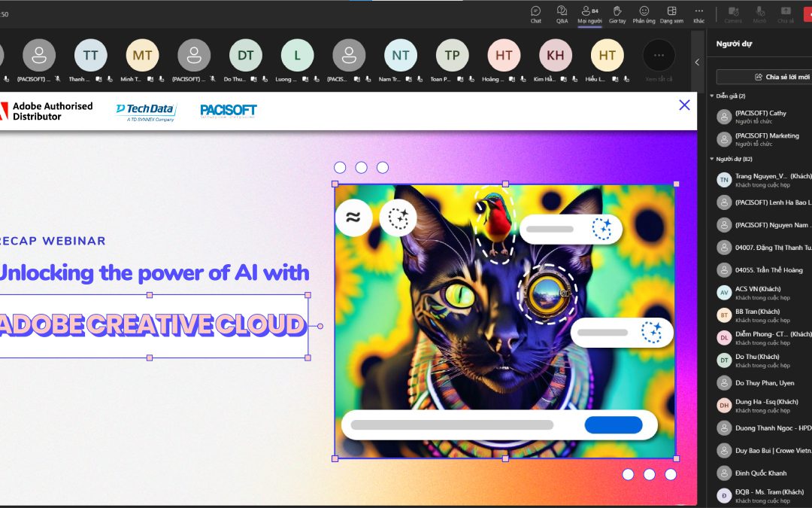Toggle the Mọi người participants panel
Image resolution: width=812 pixels, height=508 pixels.
[x=590, y=14]
